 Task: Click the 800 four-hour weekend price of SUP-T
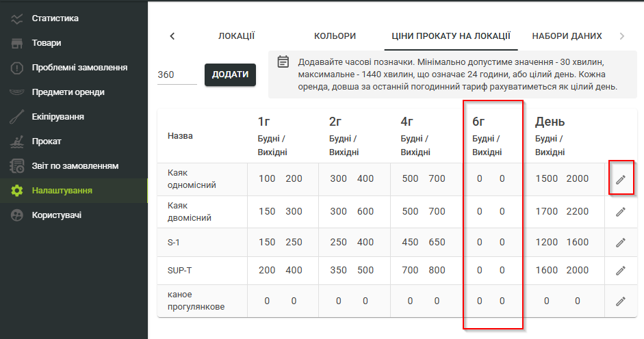click(x=437, y=271)
